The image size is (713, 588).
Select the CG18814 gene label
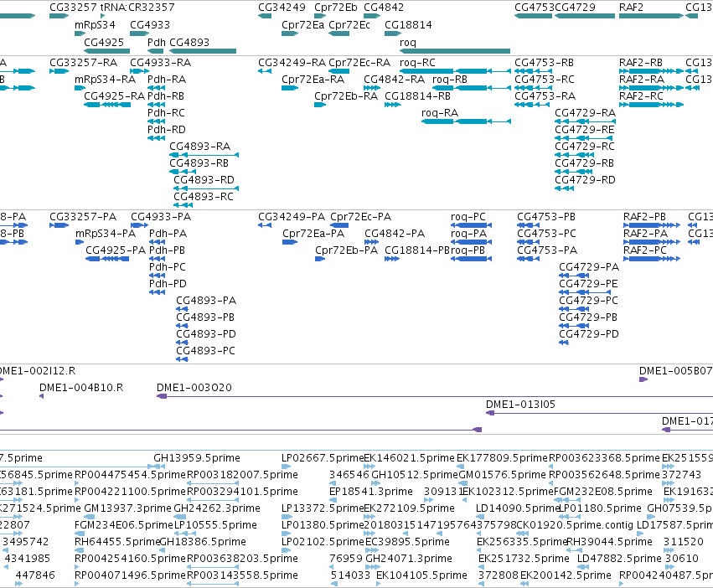[x=408, y=25]
